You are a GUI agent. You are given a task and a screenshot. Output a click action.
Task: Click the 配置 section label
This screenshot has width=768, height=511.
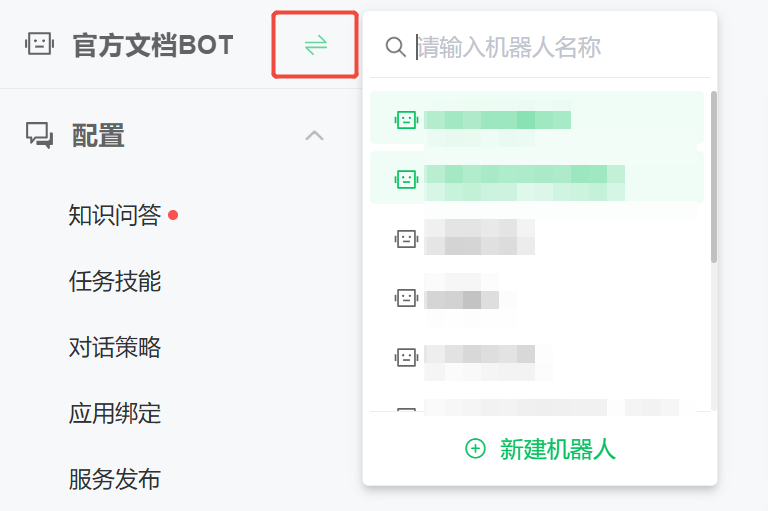(x=98, y=135)
